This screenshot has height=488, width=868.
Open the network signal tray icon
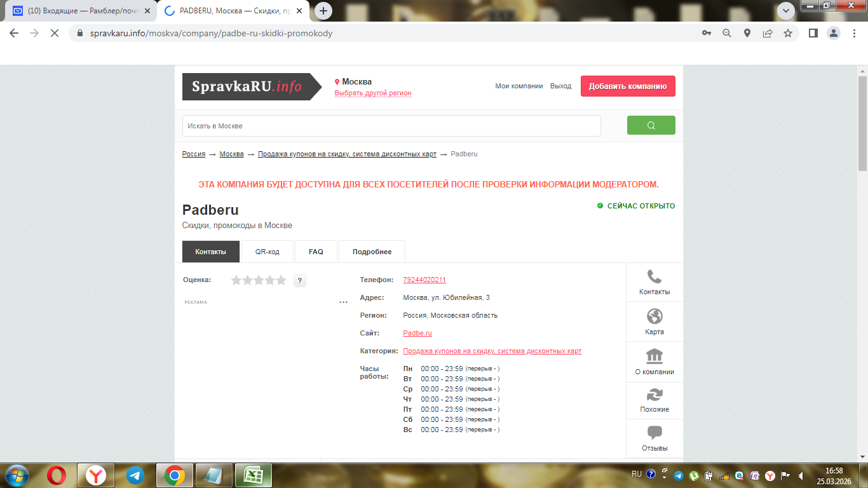pos(724,475)
